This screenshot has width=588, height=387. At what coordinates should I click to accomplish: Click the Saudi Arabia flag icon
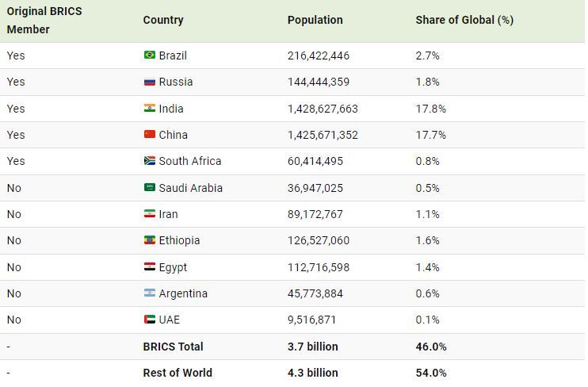click(150, 187)
